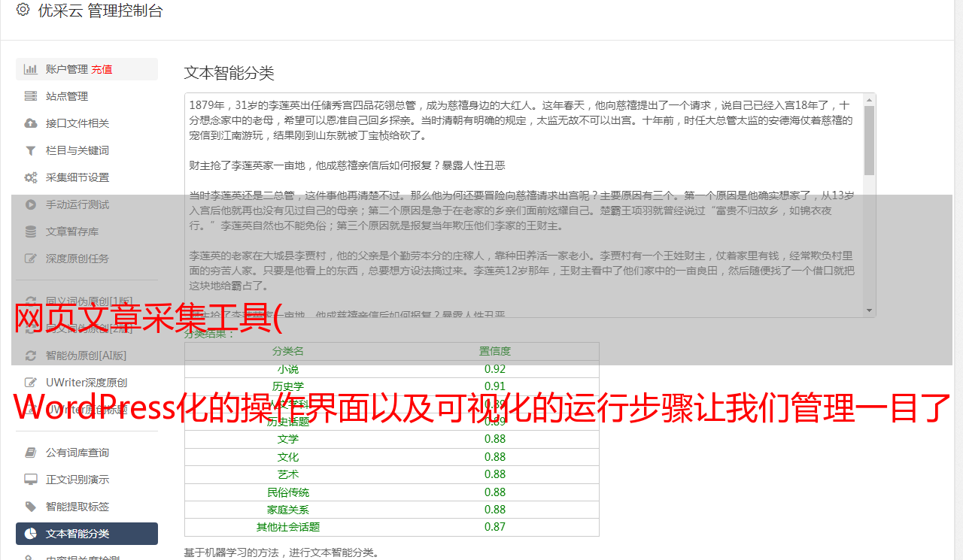This screenshot has width=963, height=560.
Task: Open the 账户管理 sidebar menu
Action: point(87,69)
